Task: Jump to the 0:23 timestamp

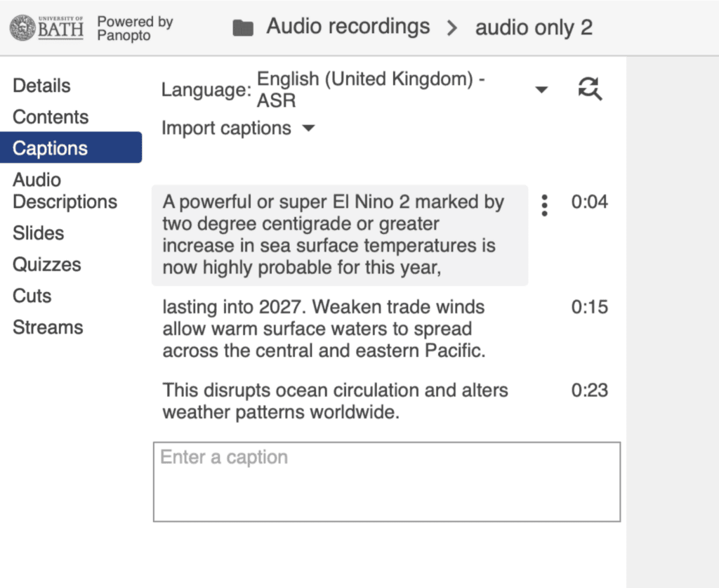Action: click(x=589, y=391)
